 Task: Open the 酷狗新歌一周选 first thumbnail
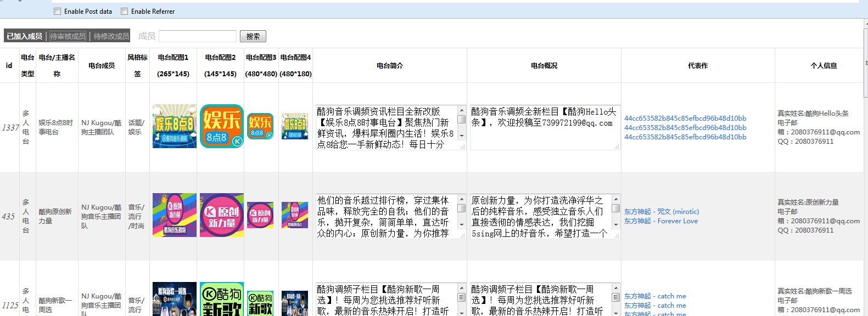pos(175,299)
